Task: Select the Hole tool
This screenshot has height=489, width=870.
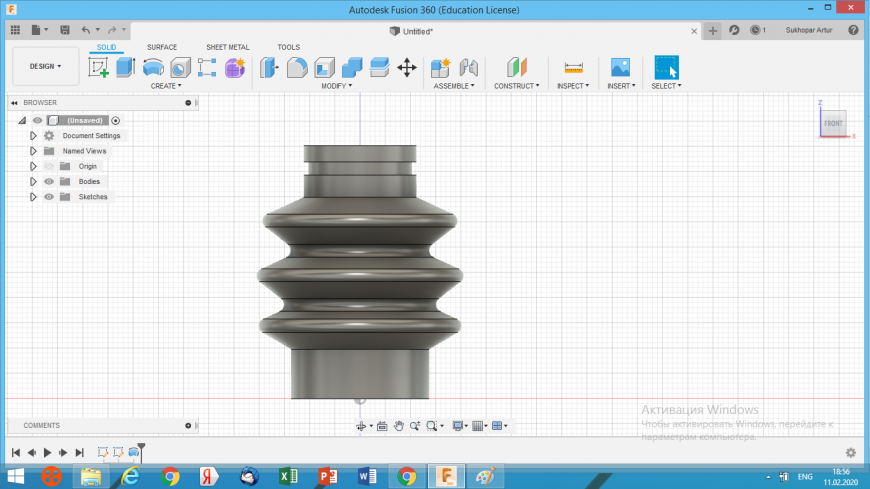Action: [x=180, y=68]
